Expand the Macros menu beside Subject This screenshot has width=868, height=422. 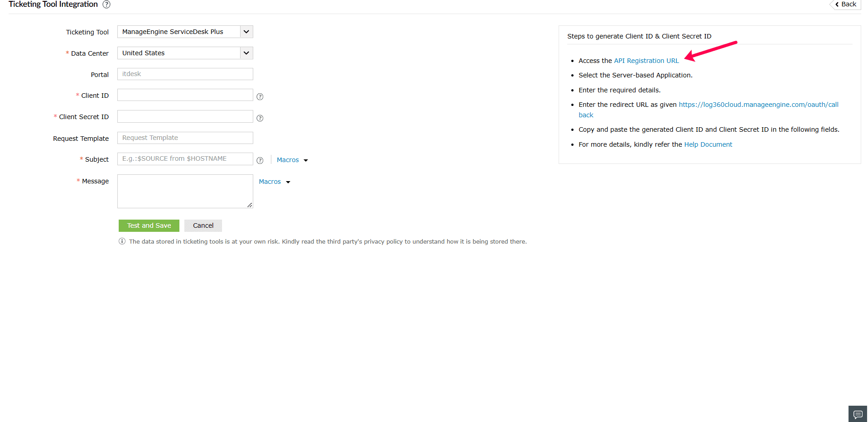coord(292,160)
